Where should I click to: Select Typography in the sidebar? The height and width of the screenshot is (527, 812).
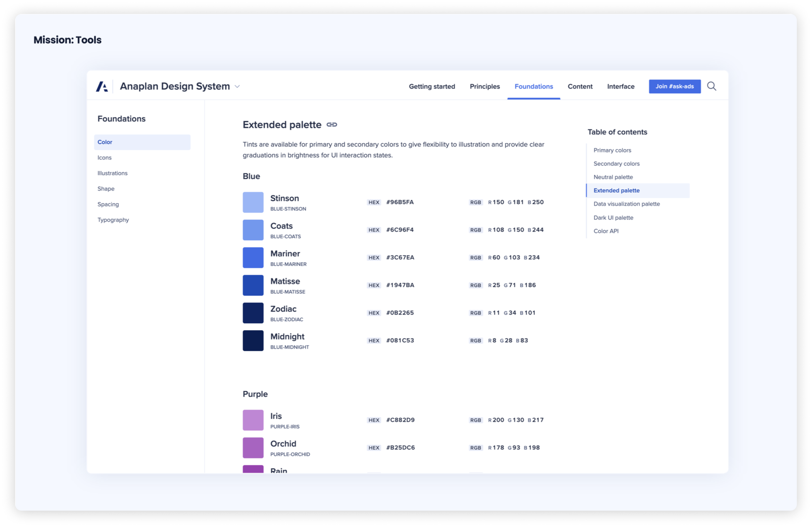pos(113,220)
